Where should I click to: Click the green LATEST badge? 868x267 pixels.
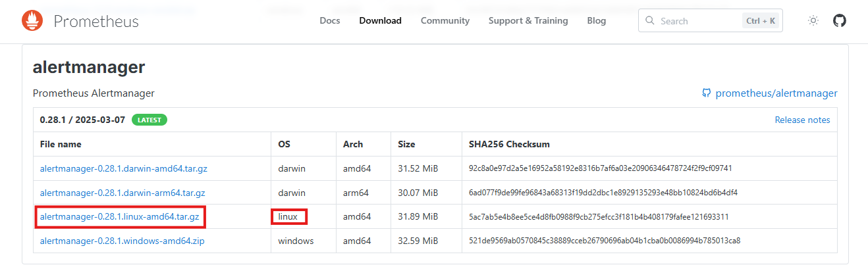149,120
